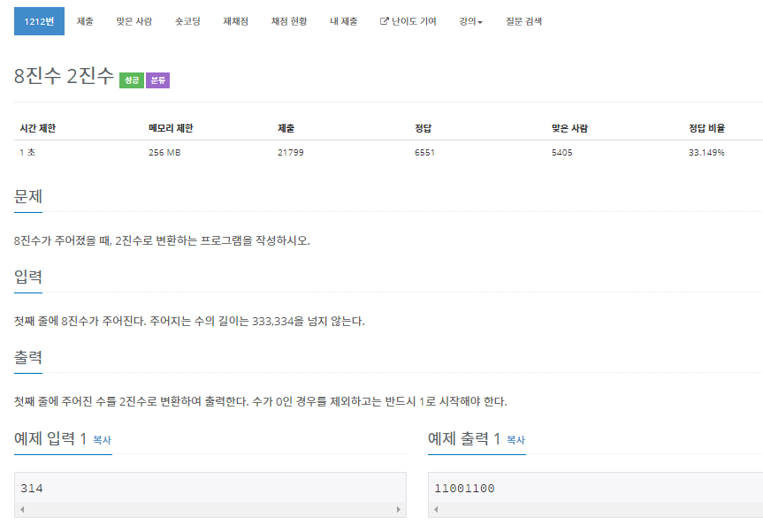View the 채점 현황 tab

point(289,21)
